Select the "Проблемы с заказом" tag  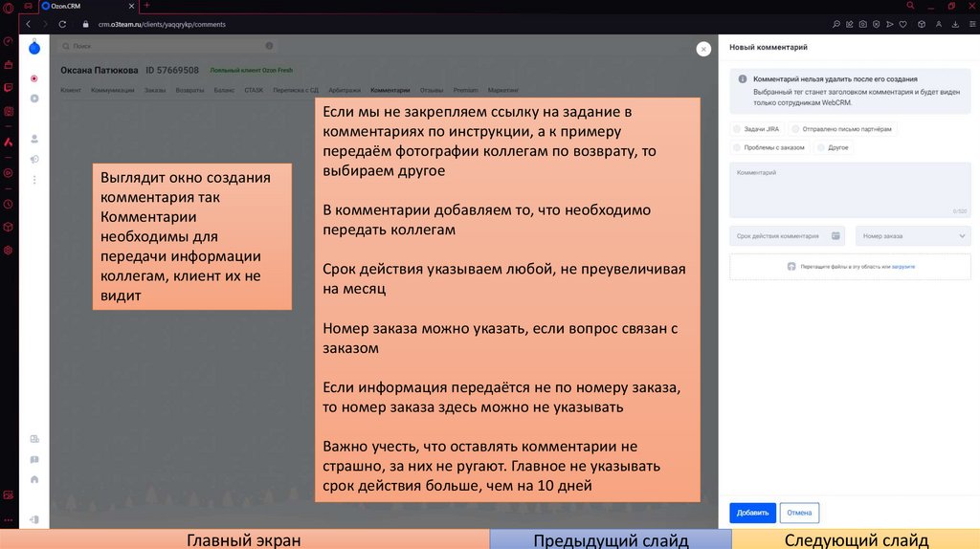pyautogui.click(x=737, y=147)
